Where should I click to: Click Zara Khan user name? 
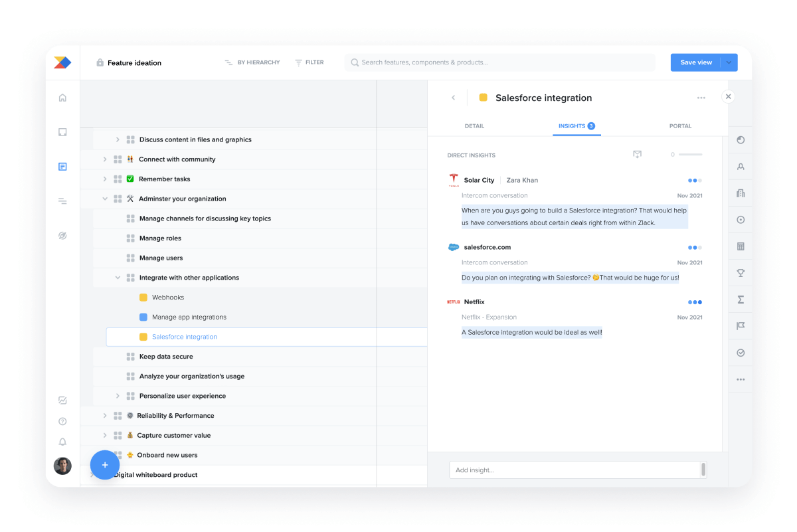(x=522, y=180)
